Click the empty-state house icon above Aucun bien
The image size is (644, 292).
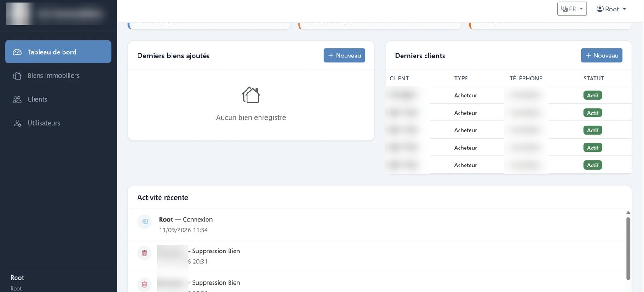coord(251,95)
